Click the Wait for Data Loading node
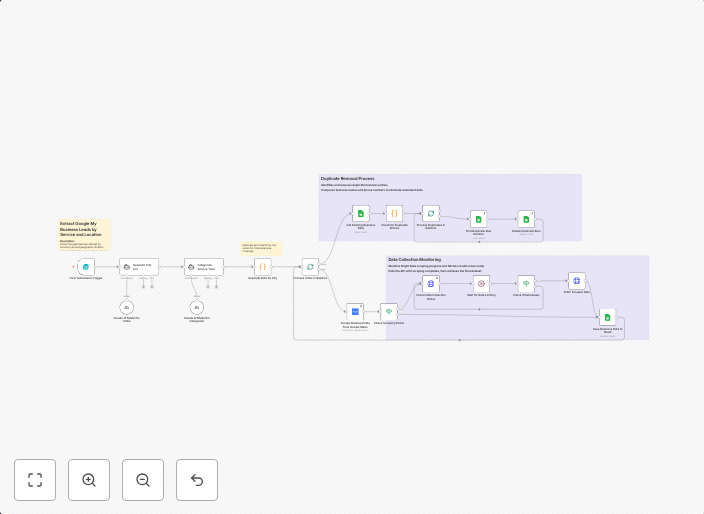Screen dimensions: 704x514 [481, 284]
